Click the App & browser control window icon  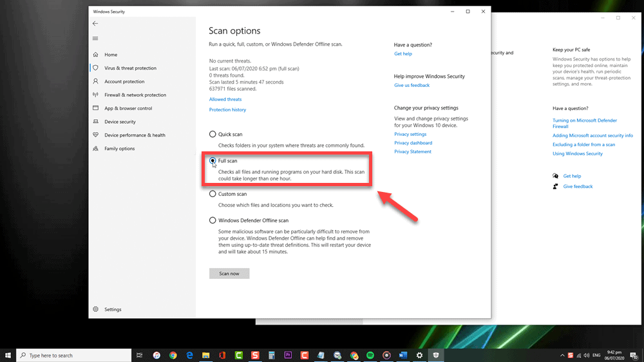(96, 108)
